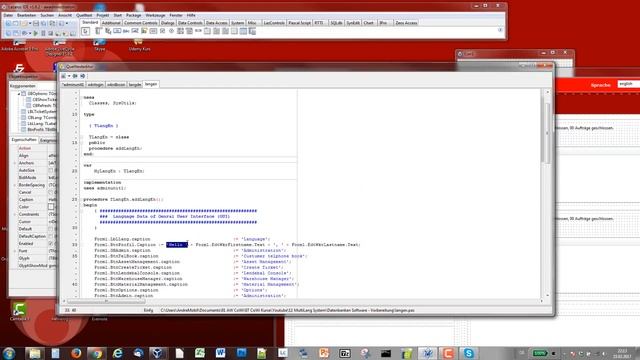640x360 pixels.
Task: Select CBLang in component tree
Action: click(x=39, y=117)
